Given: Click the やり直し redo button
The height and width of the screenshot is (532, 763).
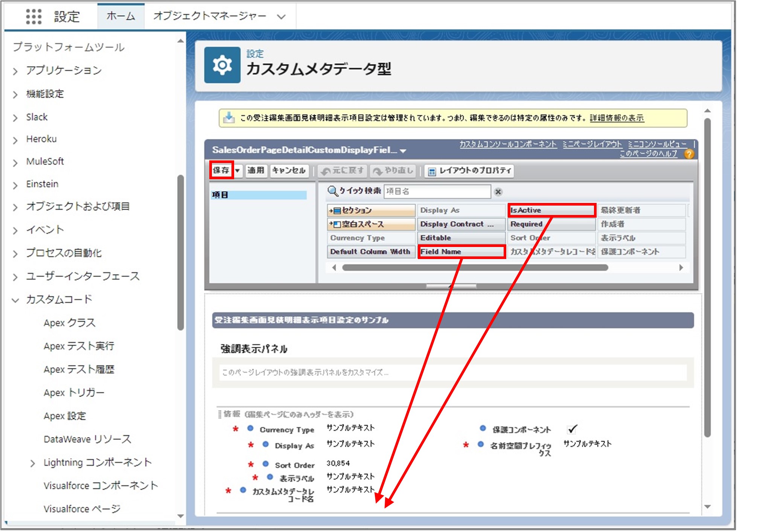Looking at the screenshot, I should coord(394,171).
